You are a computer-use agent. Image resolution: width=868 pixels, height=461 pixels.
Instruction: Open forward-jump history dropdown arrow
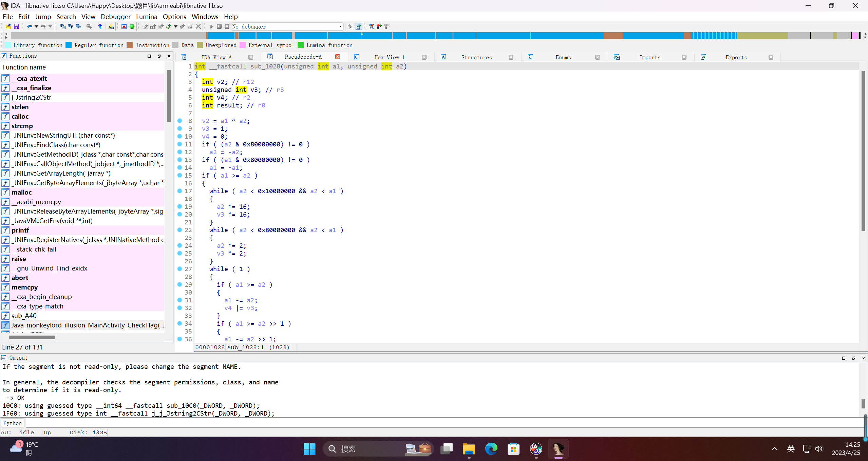tap(50, 26)
